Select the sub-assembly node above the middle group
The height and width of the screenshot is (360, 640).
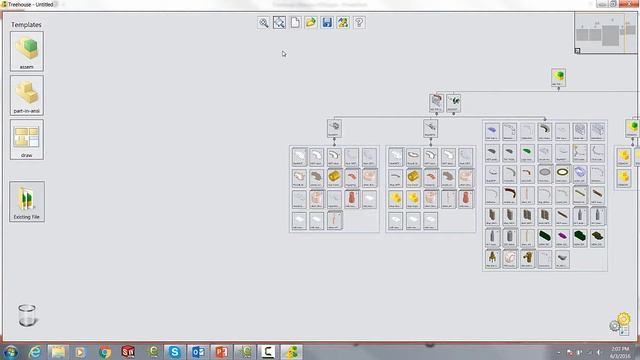tap(430, 128)
